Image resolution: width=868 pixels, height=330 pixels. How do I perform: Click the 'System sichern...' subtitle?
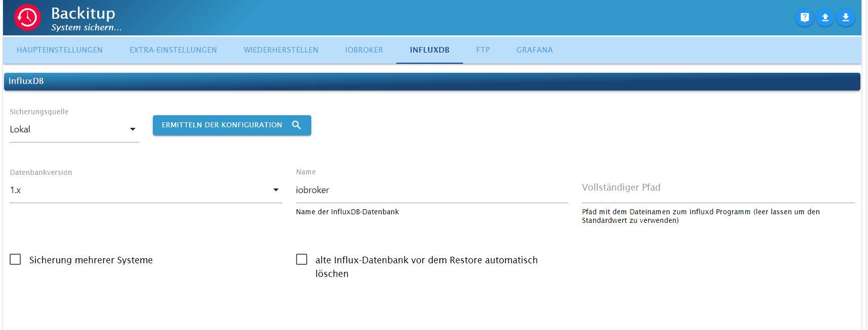(x=86, y=27)
